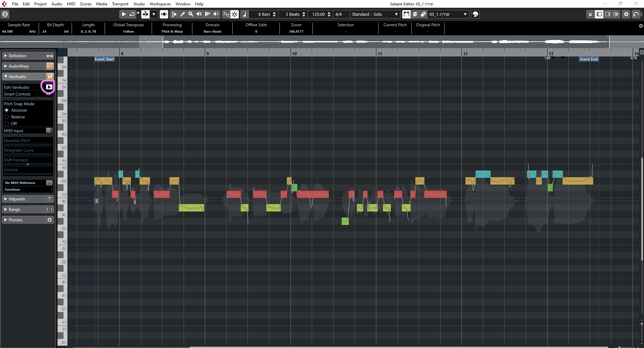The width and height of the screenshot is (644, 348).
Task: Click the VariAudio orange bypass icon
Action: 50,77
